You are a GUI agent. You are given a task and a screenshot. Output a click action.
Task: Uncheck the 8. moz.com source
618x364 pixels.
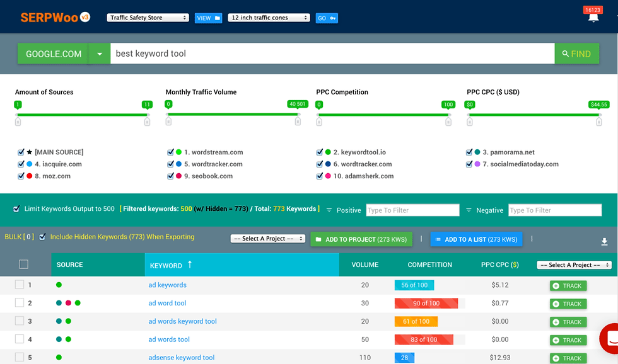[21, 176]
